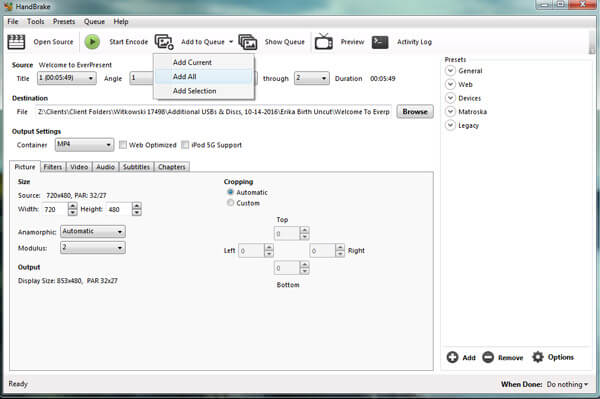This screenshot has width=600, height=399.
Task: Click the Preview television icon
Action: pyautogui.click(x=324, y=41)
